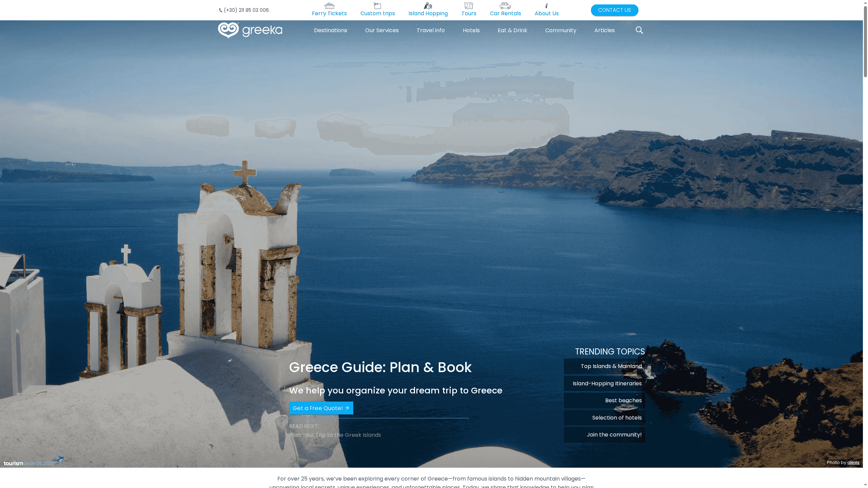This screenshot has width=868, height=488.
Task: Open Best beaches trending topic
Action: click(x=623, y=400)
